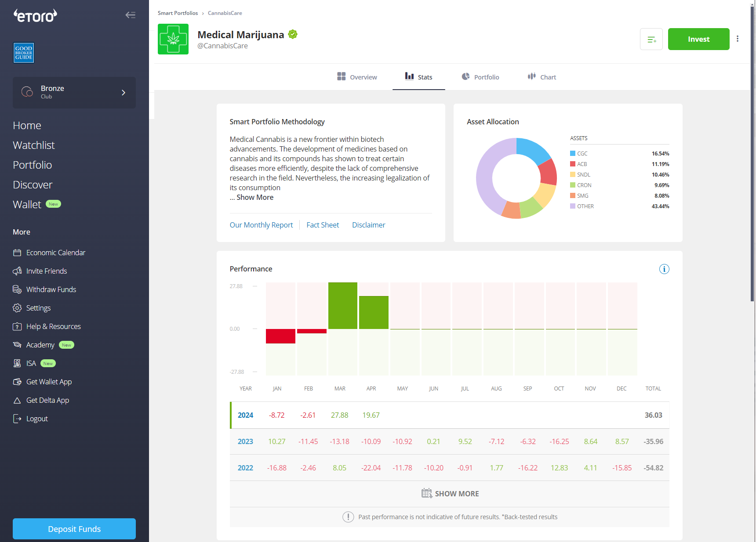Open Portfolio in the sidebar
Viewport: 756px width, 542px height.
[33, 165]
